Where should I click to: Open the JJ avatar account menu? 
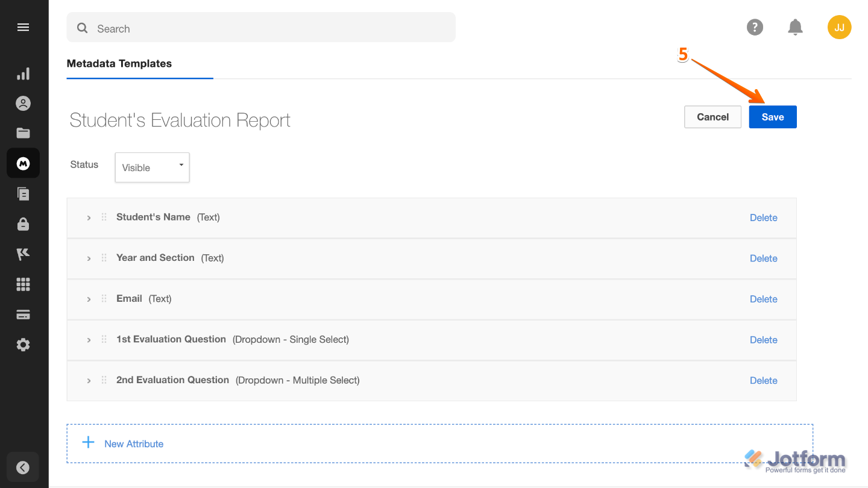tap(839, 27)
